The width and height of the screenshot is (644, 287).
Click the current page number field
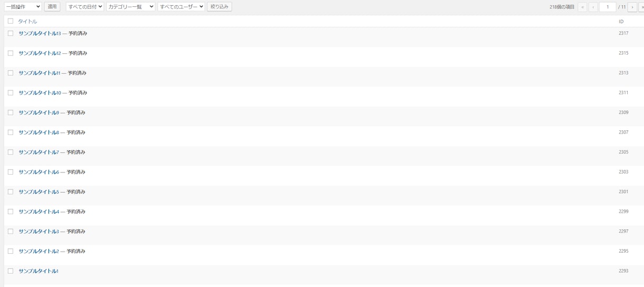(608, 7)
